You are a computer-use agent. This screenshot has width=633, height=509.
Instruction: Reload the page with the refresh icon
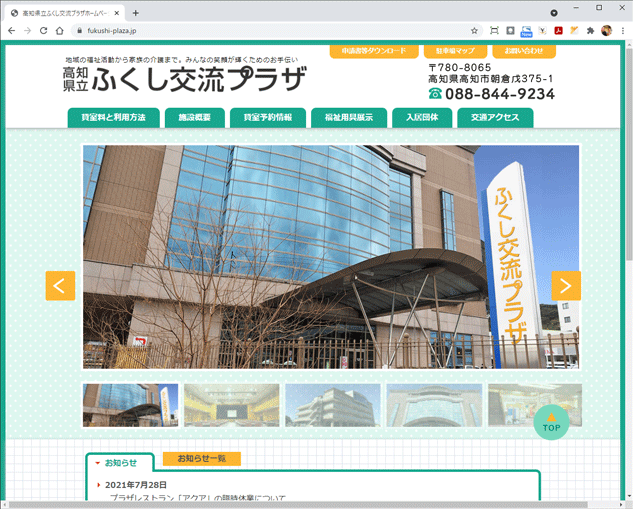tap(44, 31)
